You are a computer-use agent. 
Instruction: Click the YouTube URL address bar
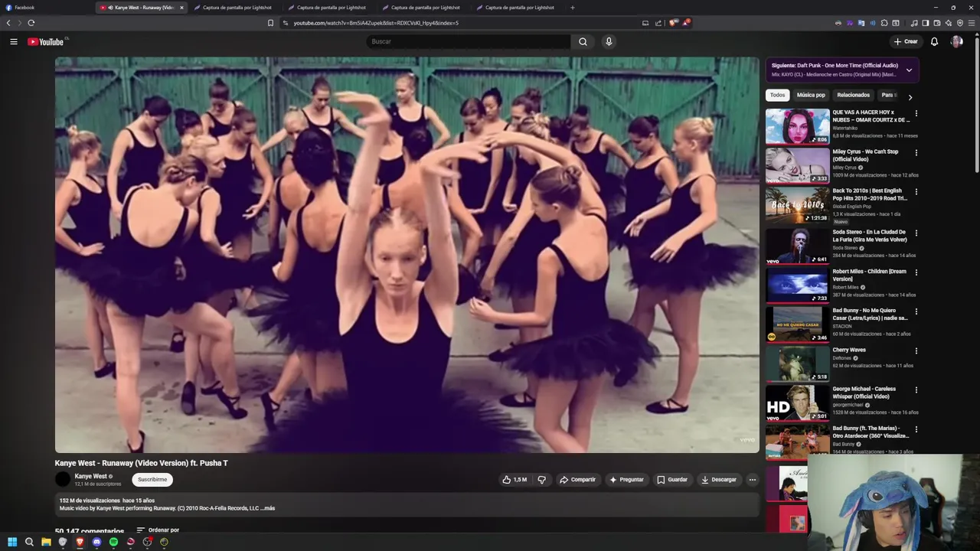459,23
